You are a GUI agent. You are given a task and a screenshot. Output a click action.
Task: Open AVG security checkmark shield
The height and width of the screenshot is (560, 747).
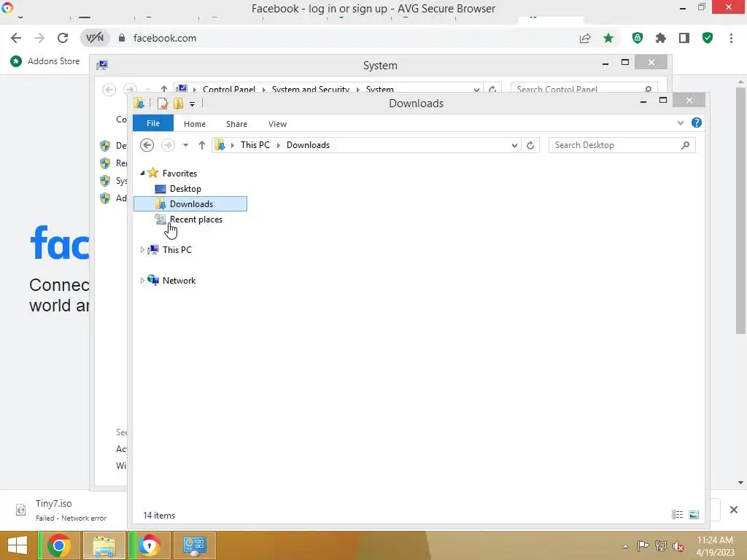708,38
